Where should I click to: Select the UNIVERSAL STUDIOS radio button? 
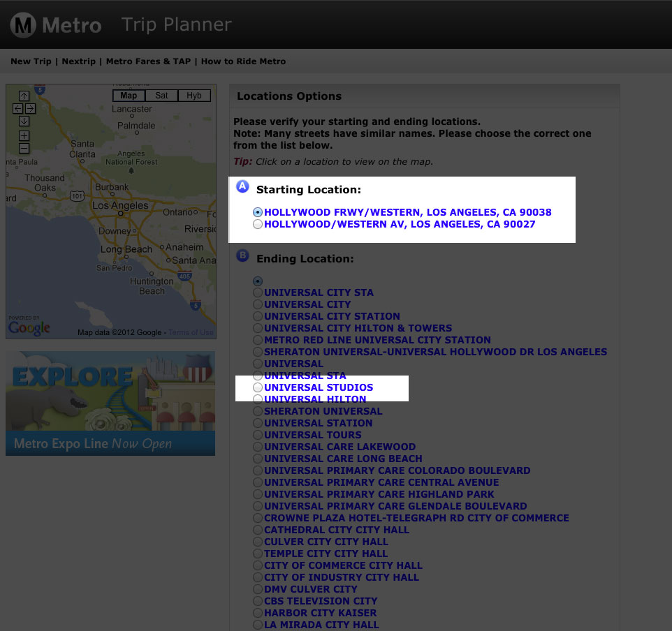click(x=258, y=387)
